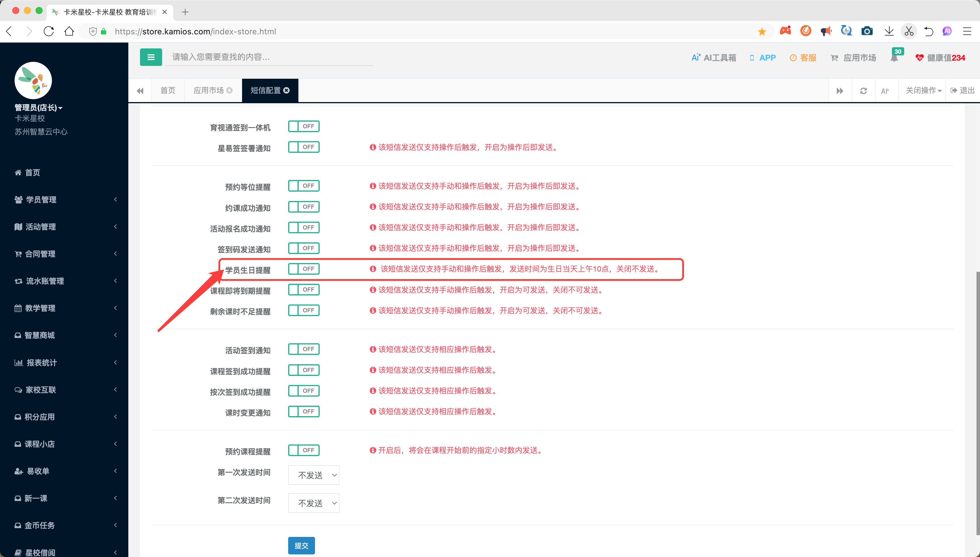
Task: Open the browser camera screenshot icon
Action: (867, 31)
